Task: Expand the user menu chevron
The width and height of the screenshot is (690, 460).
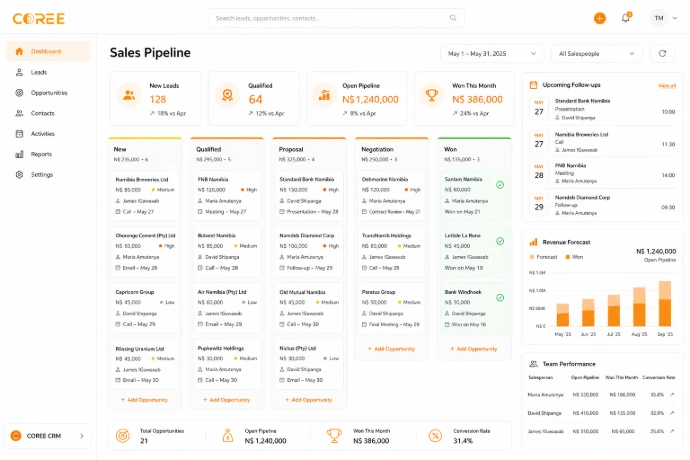Action: pos(675,18)
